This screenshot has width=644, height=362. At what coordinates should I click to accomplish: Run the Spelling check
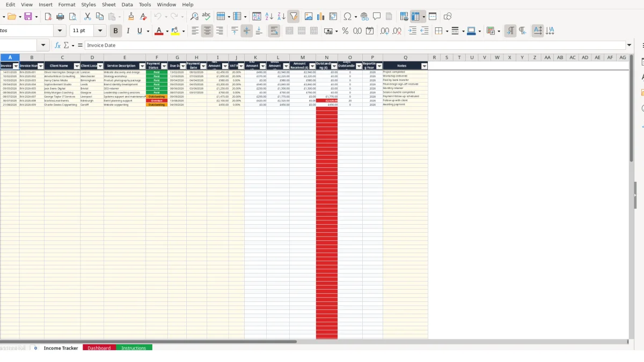pyautogui.click(x=206, y=17)
